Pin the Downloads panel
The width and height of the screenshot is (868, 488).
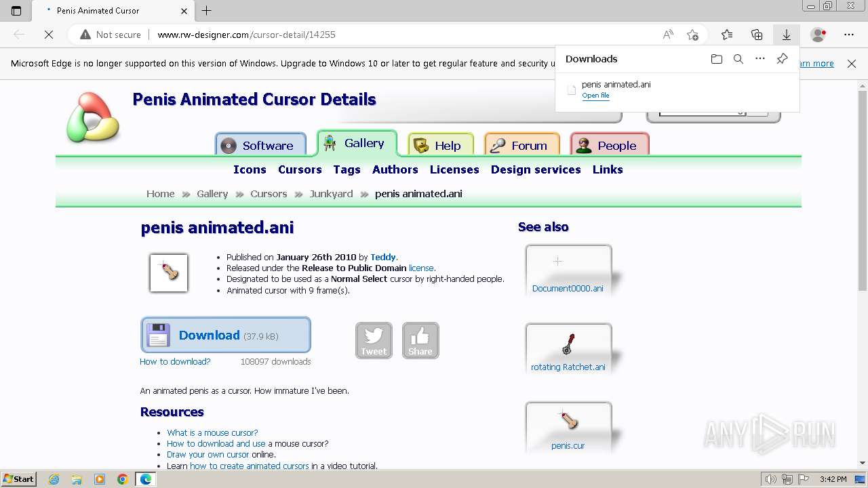coord(782,59)
